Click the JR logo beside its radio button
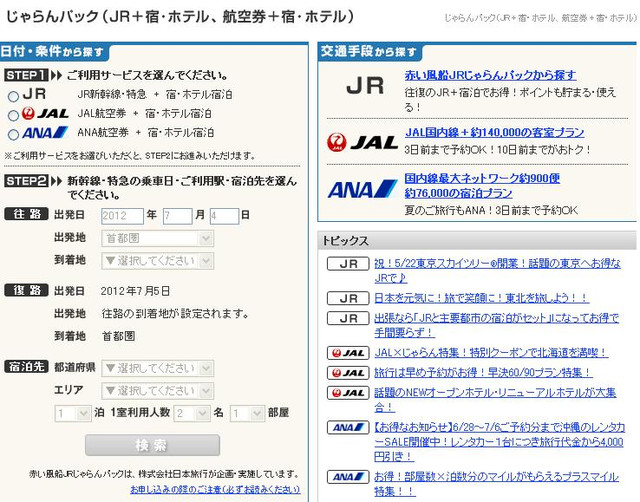Screen dimensions: 640x502 [34, 94]
